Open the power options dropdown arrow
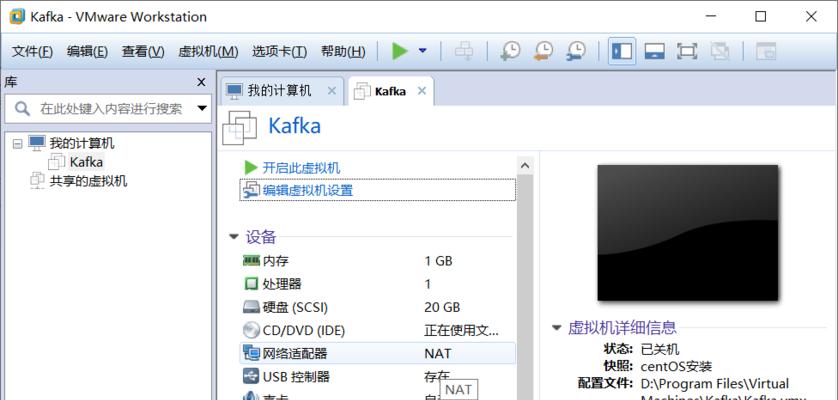Screen dimensions: 838x400 pyautogui.click(x=423, y=51)
